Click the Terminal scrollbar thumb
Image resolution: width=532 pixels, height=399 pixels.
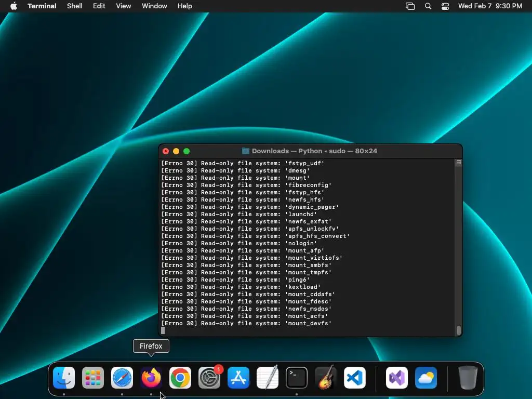tap(459, 330)
